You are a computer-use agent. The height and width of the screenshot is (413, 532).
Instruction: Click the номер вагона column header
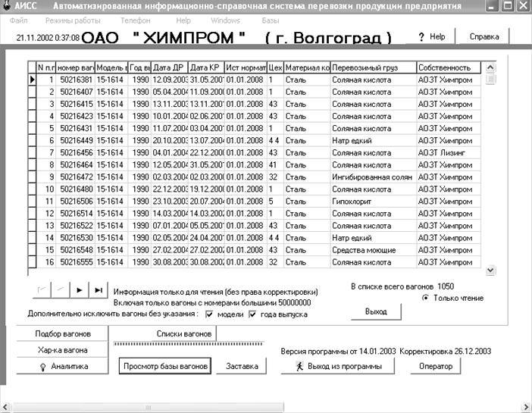tap(76, 67)
